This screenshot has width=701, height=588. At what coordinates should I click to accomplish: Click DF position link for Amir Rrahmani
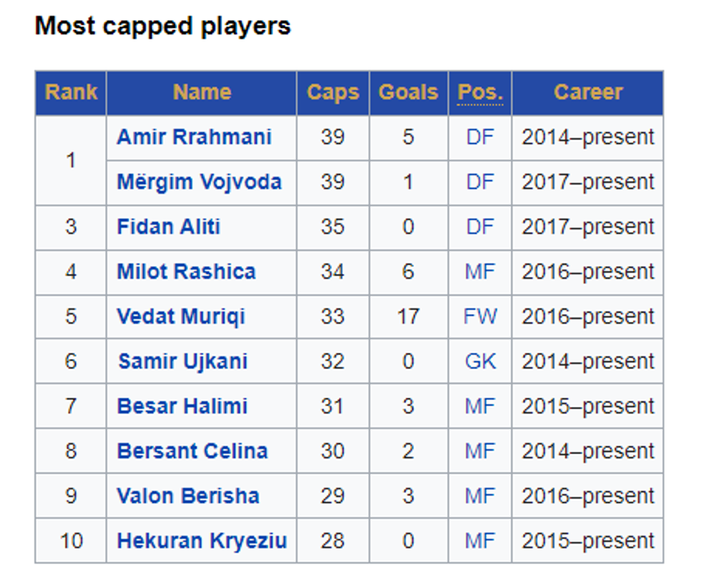coord(480,137)
